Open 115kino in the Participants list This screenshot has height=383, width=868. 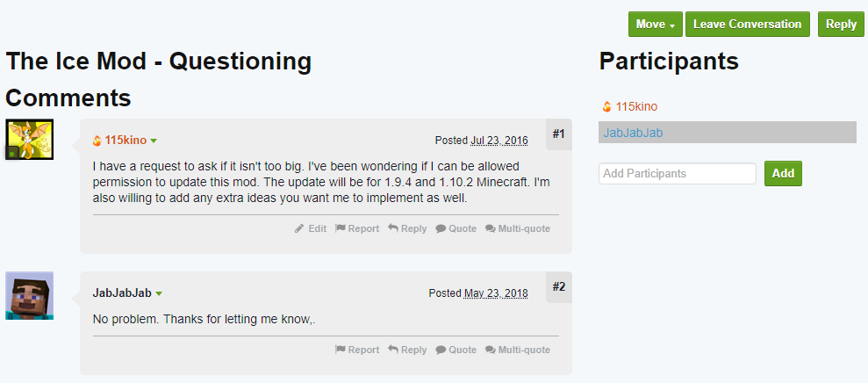(x=635, y=106)
